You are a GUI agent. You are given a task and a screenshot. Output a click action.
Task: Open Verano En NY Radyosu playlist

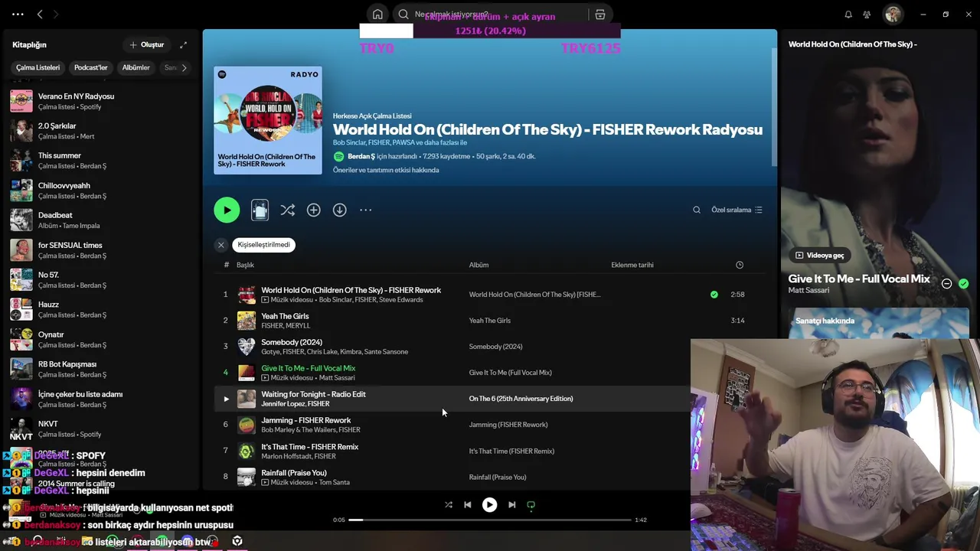pos(102,101)
